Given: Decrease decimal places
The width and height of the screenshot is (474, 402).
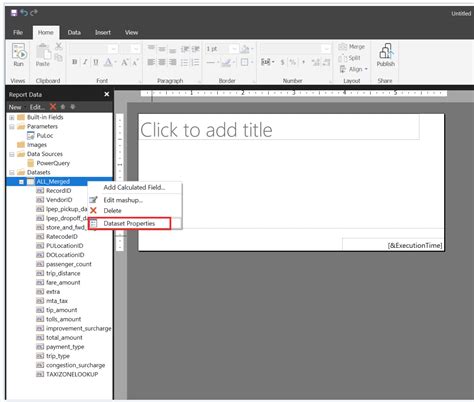Looking at the screenshot, I should point(326,62).
